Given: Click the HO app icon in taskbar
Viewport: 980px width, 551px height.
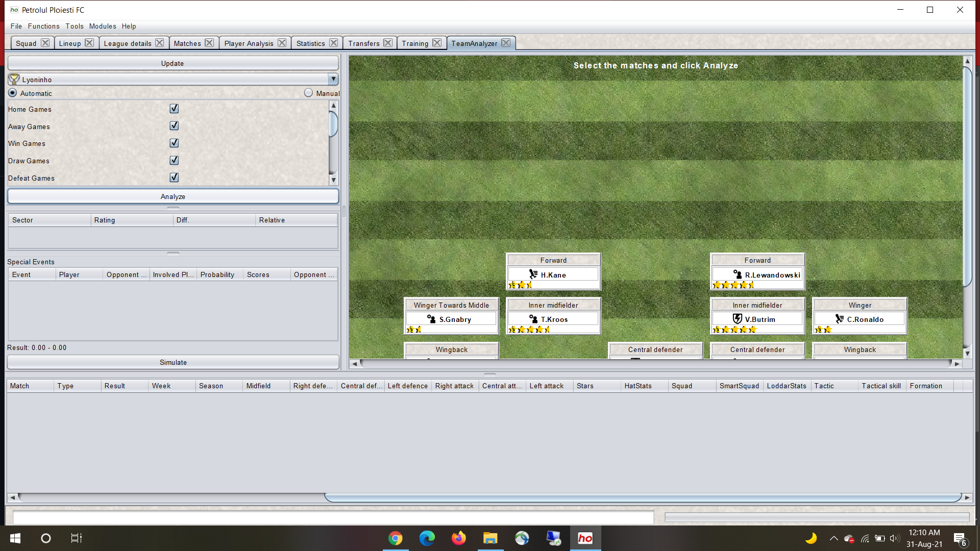Looking at the screenshot, I should click(x=585, y=538).
